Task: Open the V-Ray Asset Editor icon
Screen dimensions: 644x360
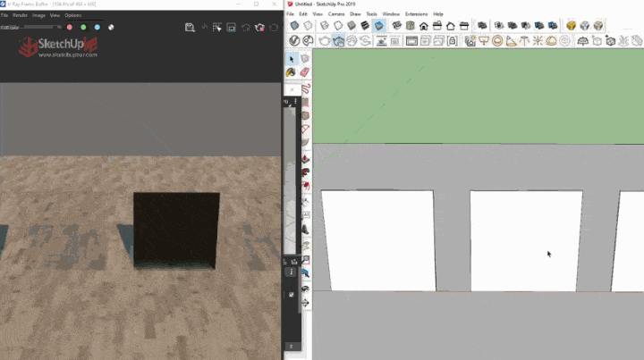Action: pyautogui.click(x=294, y=40)
